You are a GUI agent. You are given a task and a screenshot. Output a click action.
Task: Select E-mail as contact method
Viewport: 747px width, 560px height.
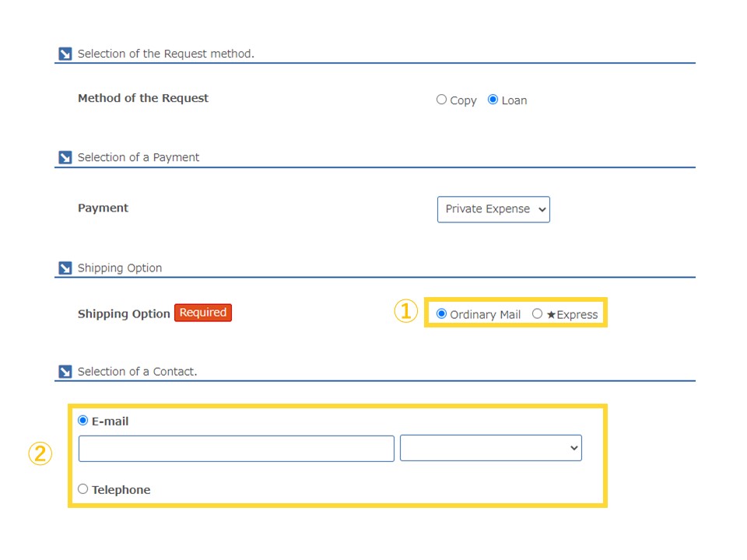[83, 421]
